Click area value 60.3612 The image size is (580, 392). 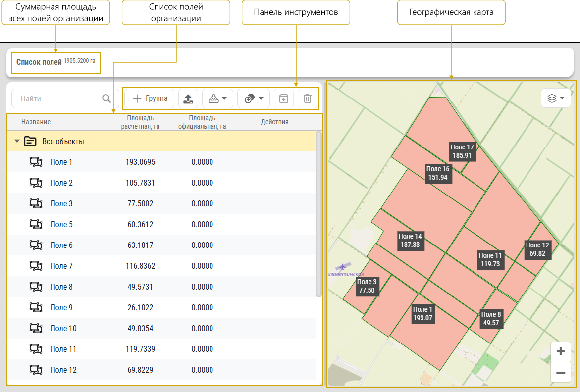pyautogui.click(x=140, y=224)
